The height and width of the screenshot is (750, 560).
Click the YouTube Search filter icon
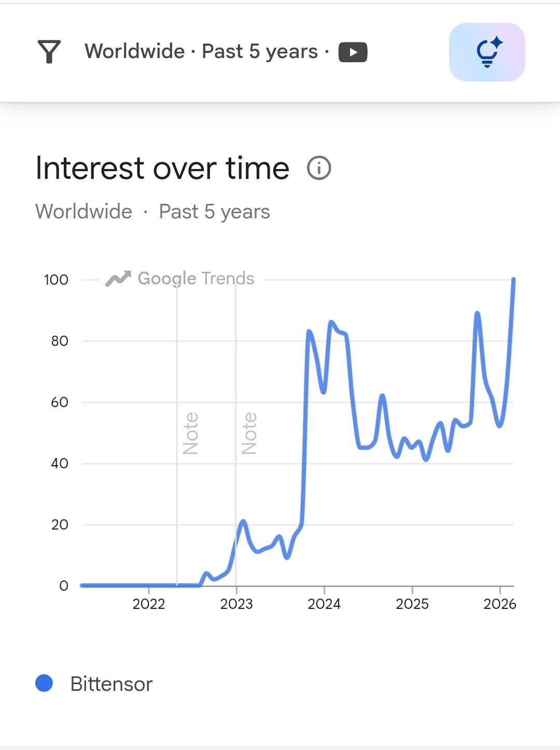[353, 52]
